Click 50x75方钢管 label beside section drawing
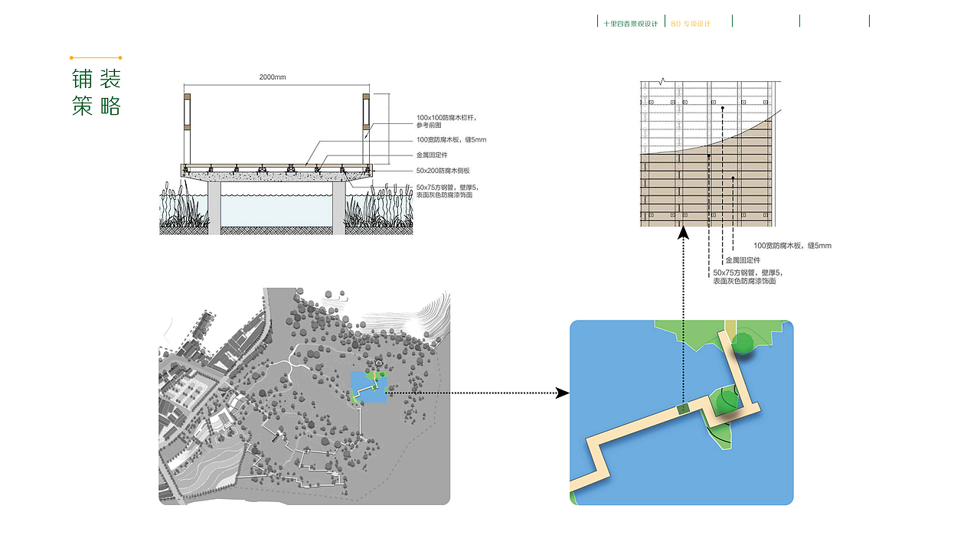The width and height of the screenshot is (980, 551). [x=446, y=191]
